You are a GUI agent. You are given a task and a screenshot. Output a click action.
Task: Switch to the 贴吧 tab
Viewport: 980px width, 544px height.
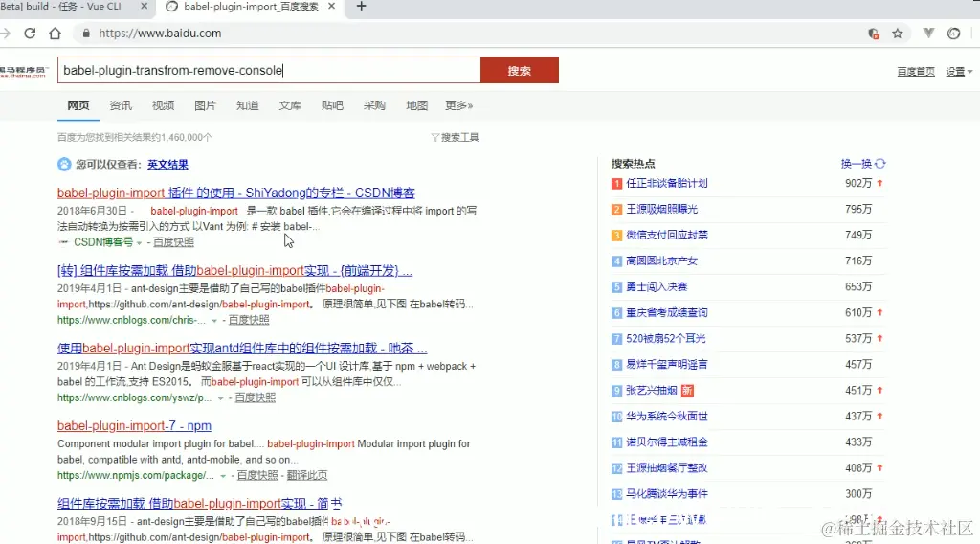tap(332, 105)
